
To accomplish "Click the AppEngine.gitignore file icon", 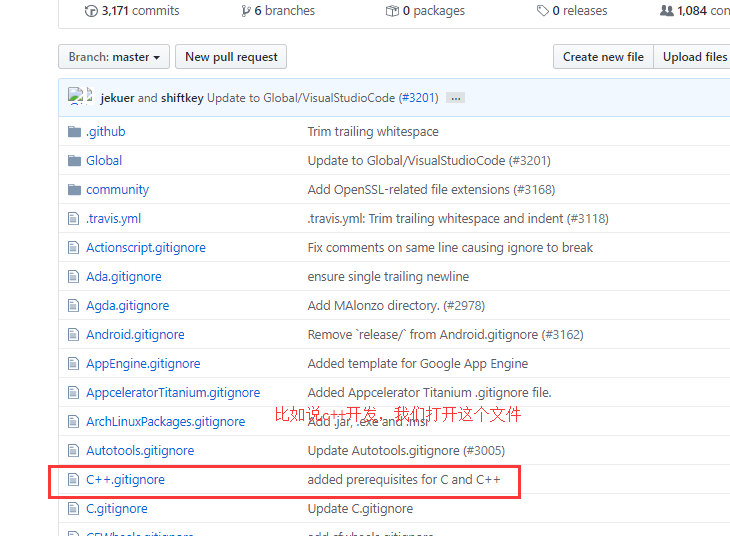I will tap(74, 364).
